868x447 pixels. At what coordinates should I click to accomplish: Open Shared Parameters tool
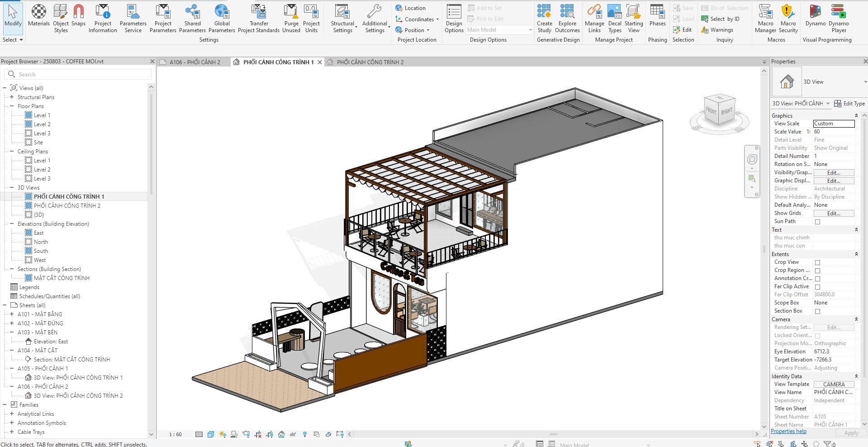pos(192,19)
